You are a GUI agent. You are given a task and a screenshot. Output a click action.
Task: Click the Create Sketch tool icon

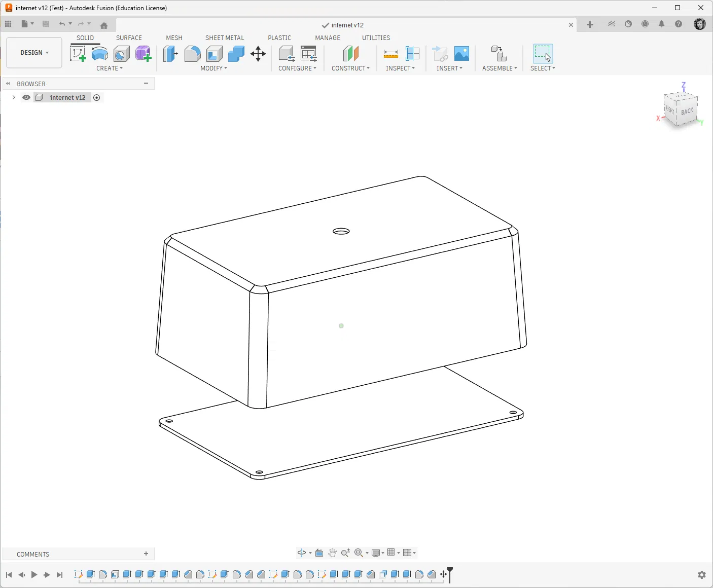point(78,53)
